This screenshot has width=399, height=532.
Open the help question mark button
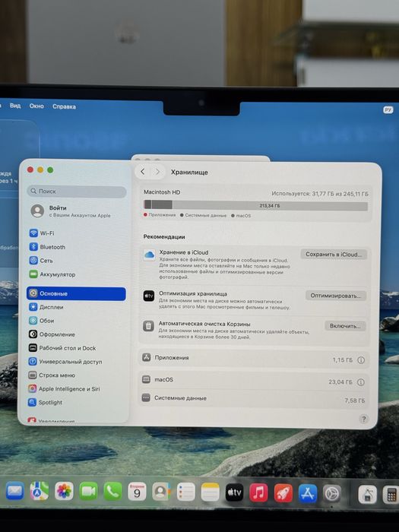click(364, 419)
